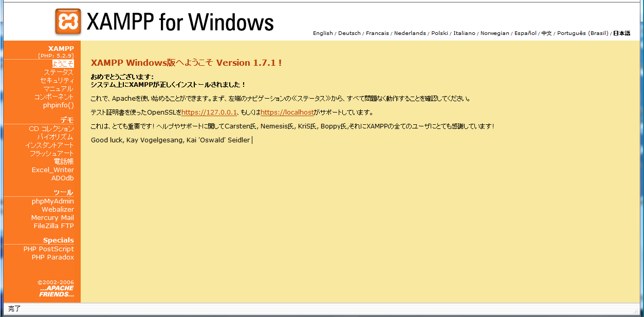Open phpinfo() in sidebar
Image resolution: width=644 pixels, height=317 pixels.
click(58, 105)
